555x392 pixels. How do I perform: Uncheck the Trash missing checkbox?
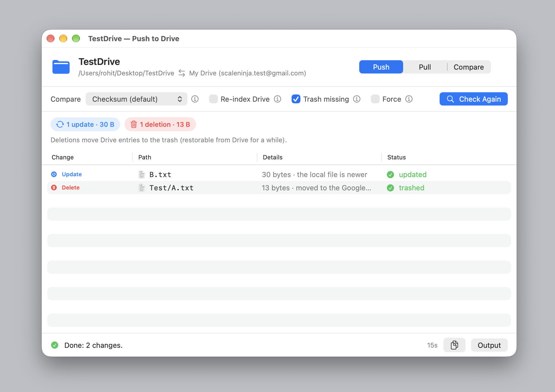coord(296,99)
